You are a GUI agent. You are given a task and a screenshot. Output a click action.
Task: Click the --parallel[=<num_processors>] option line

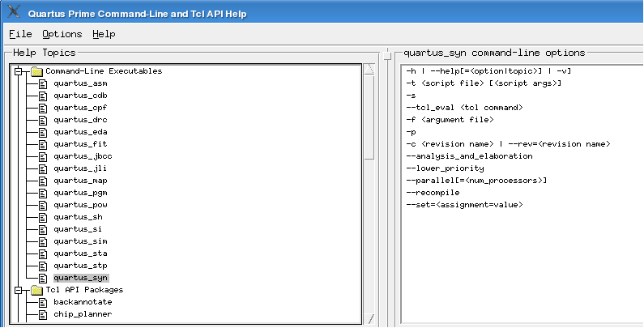click(476, 181)
